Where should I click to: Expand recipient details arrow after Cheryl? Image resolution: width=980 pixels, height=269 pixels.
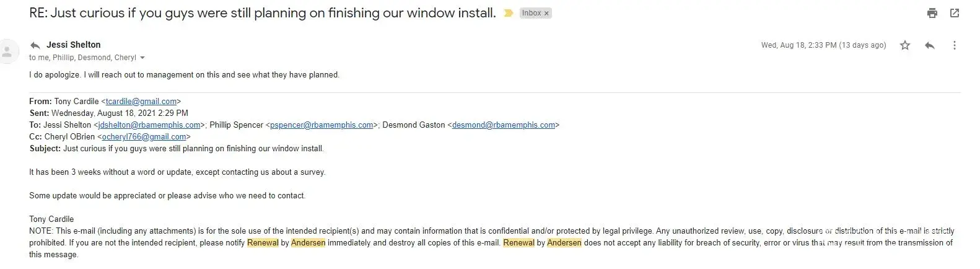142,58
